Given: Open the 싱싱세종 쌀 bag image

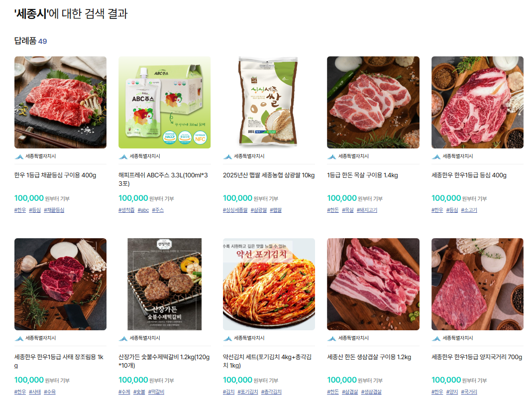Looking at the screenshot, I should (x=269, y=102).
